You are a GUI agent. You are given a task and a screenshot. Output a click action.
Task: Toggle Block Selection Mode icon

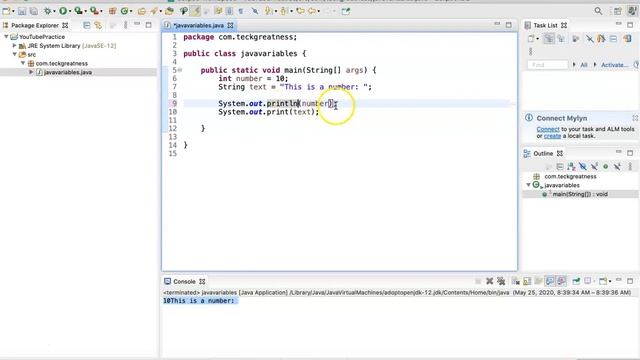click(230, 11)
